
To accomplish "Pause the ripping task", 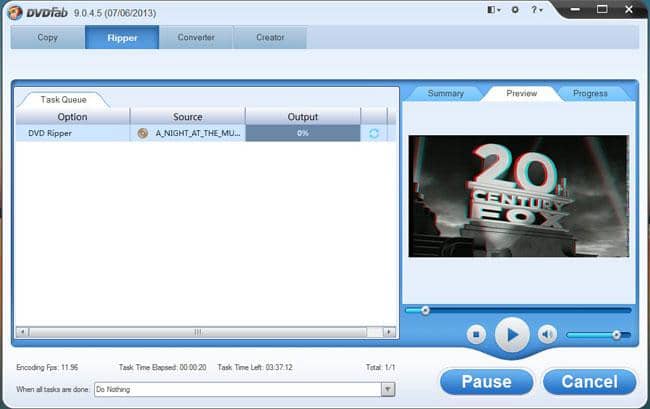I will tap(487, 382).
